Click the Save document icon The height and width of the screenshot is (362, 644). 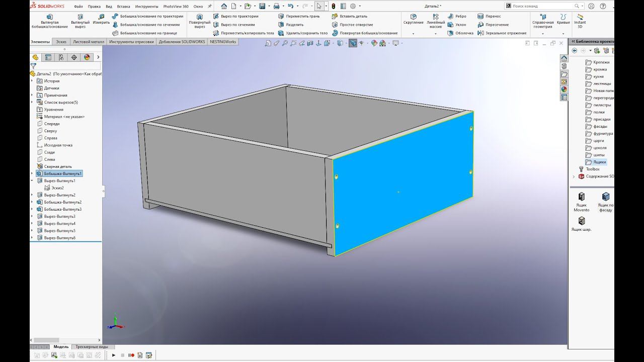coord(262,6)
